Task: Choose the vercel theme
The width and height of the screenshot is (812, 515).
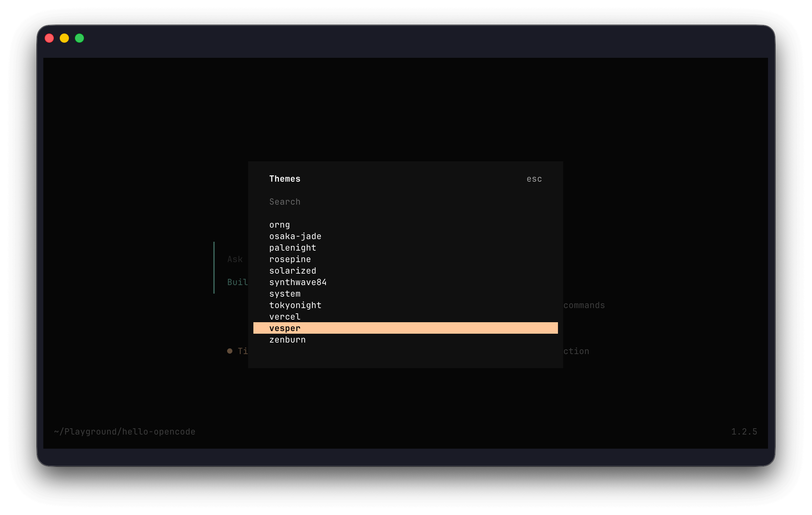Action: (285, 316)
